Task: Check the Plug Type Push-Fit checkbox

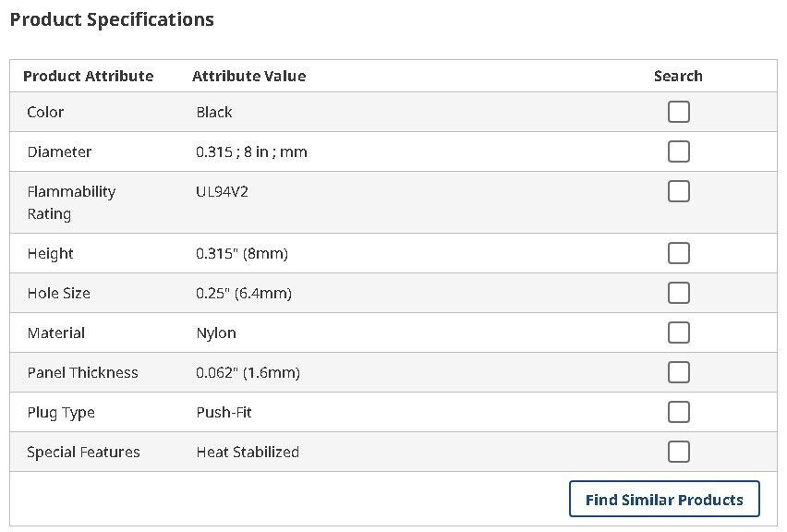Action: (679, 412)
